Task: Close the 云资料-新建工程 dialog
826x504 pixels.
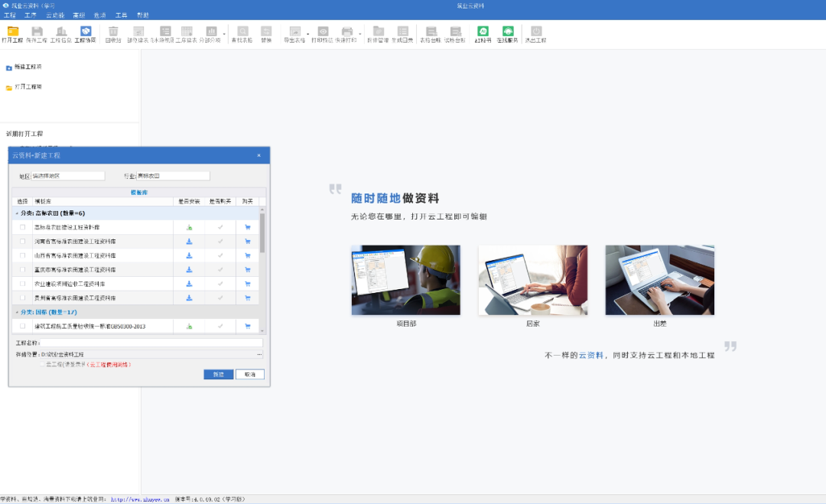Action: pos(259,155)
